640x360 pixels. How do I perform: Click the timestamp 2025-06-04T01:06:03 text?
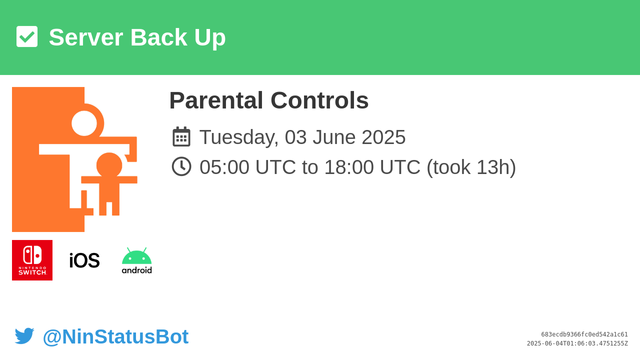[x=577, y=344]
